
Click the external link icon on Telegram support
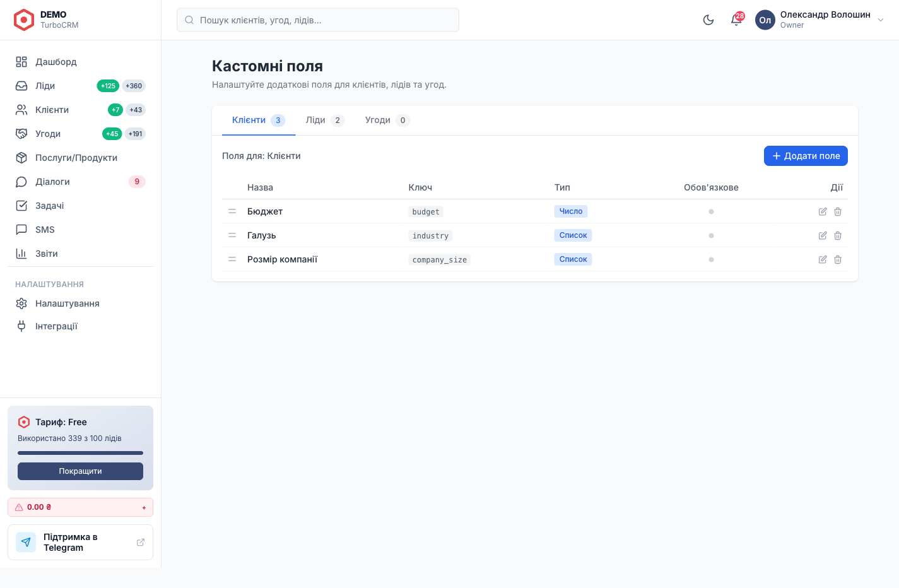[x=141, y=542]
